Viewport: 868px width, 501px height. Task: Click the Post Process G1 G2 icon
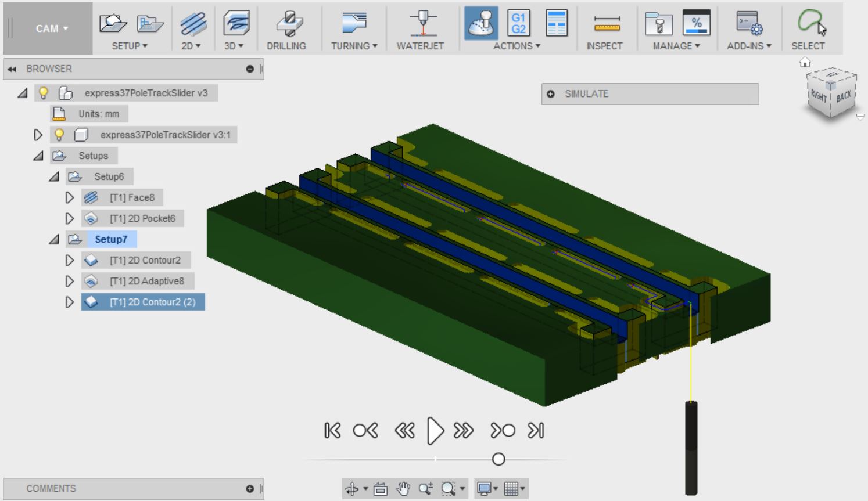518,23
